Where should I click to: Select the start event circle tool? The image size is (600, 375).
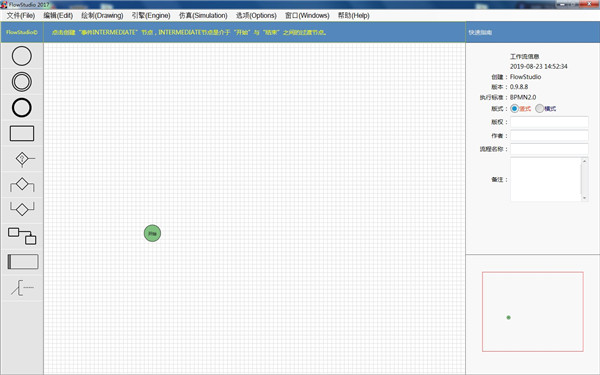(22, 56)
